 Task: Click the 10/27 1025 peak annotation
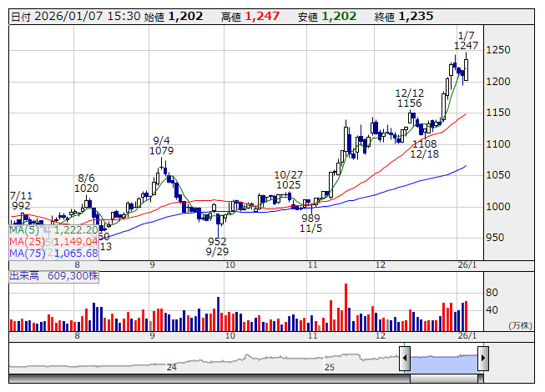pos(287,179)
